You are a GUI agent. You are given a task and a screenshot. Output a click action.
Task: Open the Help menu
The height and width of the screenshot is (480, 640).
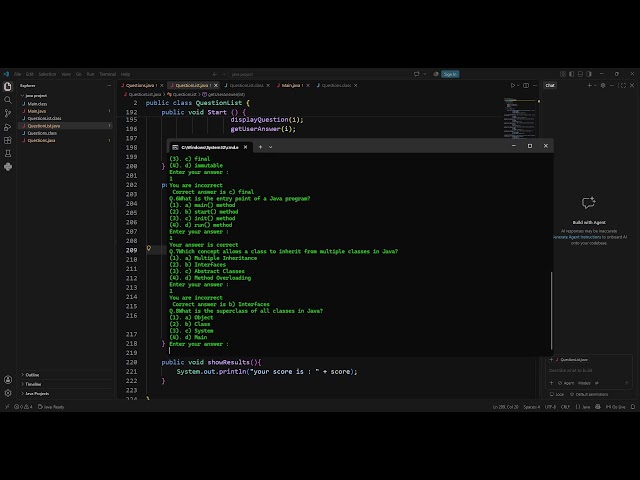point(125,74)
